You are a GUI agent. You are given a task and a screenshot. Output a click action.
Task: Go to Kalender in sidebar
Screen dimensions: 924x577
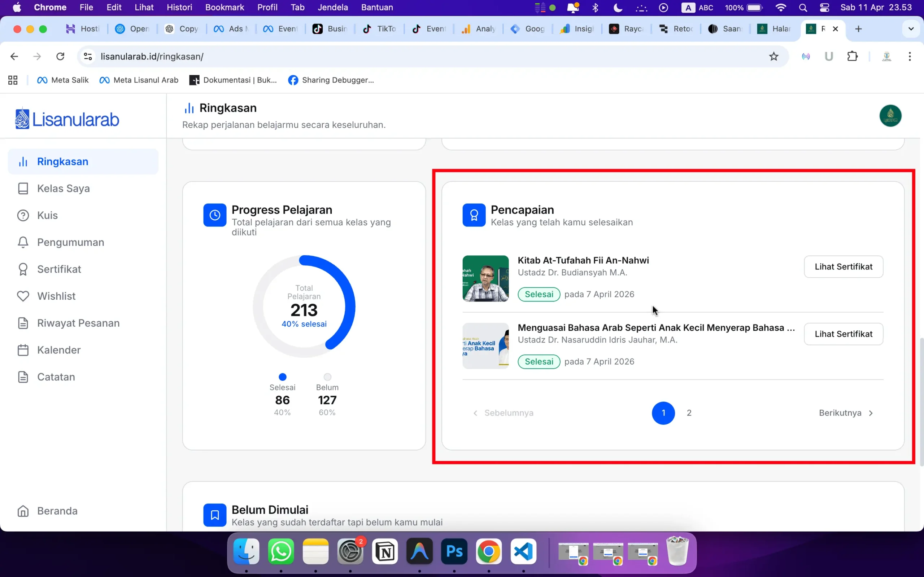(x=59, y=350)
